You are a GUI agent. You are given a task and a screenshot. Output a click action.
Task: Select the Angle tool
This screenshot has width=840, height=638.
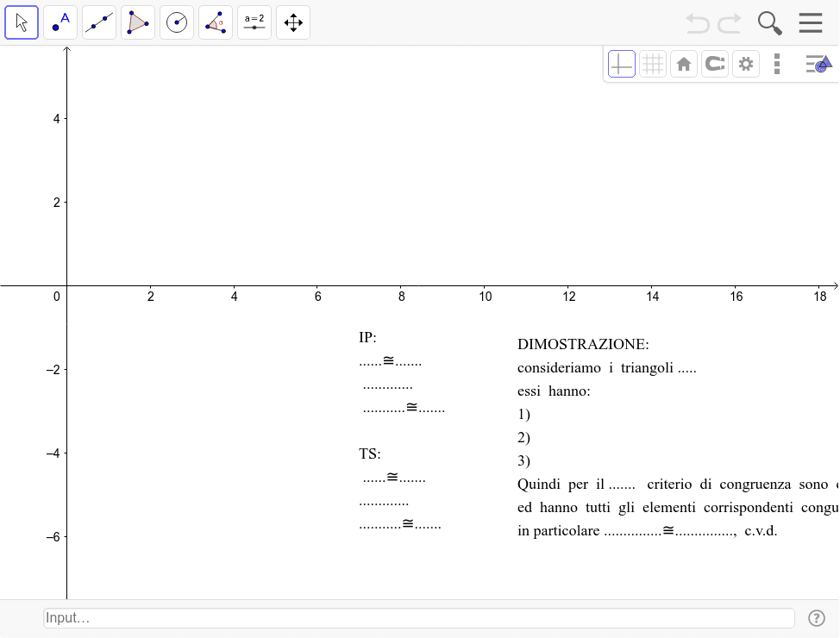(216, 22)
